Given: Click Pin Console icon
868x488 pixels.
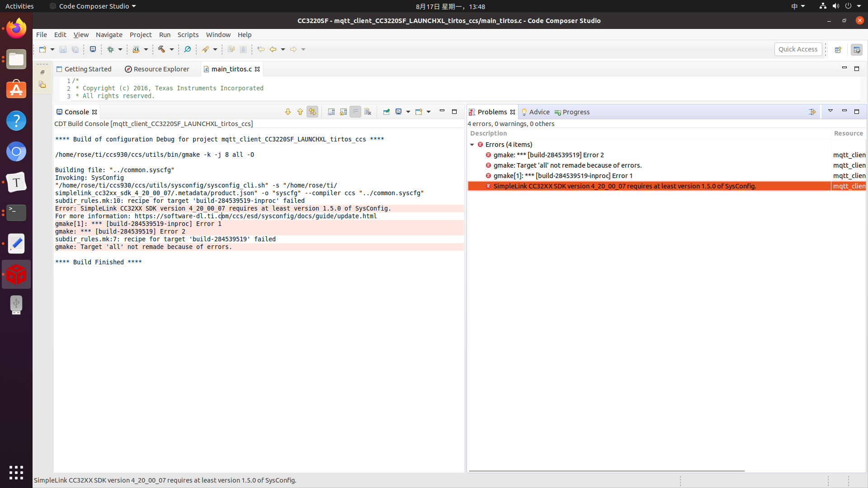Looking at the screenshot, I should 386,112.
